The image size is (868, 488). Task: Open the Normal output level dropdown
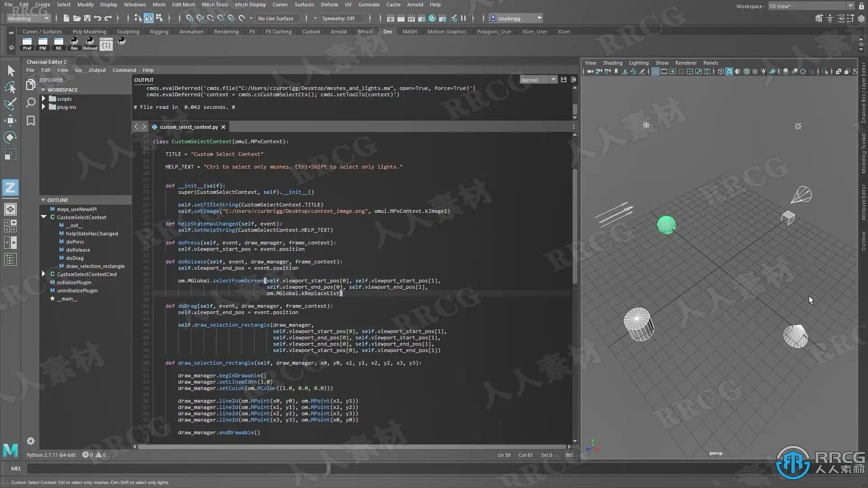click(538, 80)
